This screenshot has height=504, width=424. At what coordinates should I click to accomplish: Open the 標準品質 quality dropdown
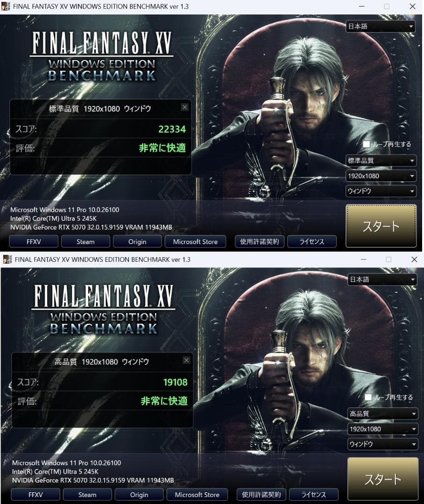tap(381, 161)
